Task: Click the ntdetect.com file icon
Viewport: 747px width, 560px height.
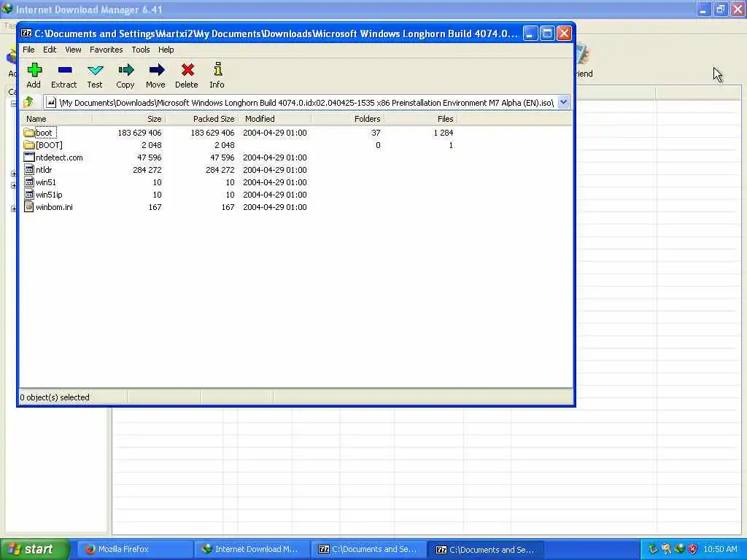Action: point(29,157)
